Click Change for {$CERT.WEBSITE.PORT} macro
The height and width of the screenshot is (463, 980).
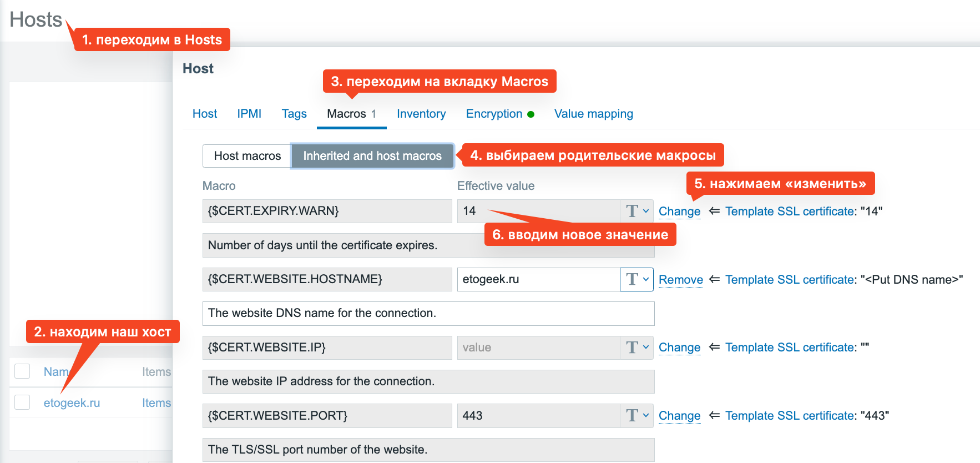[x=679, y=416]
